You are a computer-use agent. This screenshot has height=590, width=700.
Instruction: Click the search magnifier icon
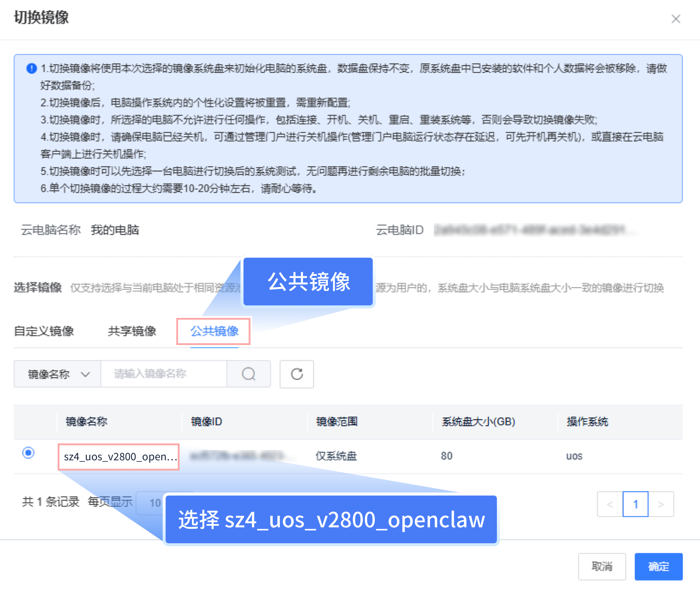(248, 374)
